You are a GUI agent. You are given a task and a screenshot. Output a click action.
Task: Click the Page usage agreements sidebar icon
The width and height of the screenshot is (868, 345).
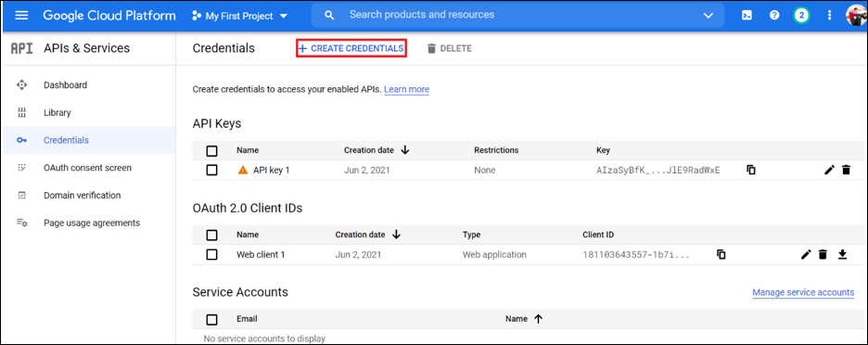(x=21, y=223)
